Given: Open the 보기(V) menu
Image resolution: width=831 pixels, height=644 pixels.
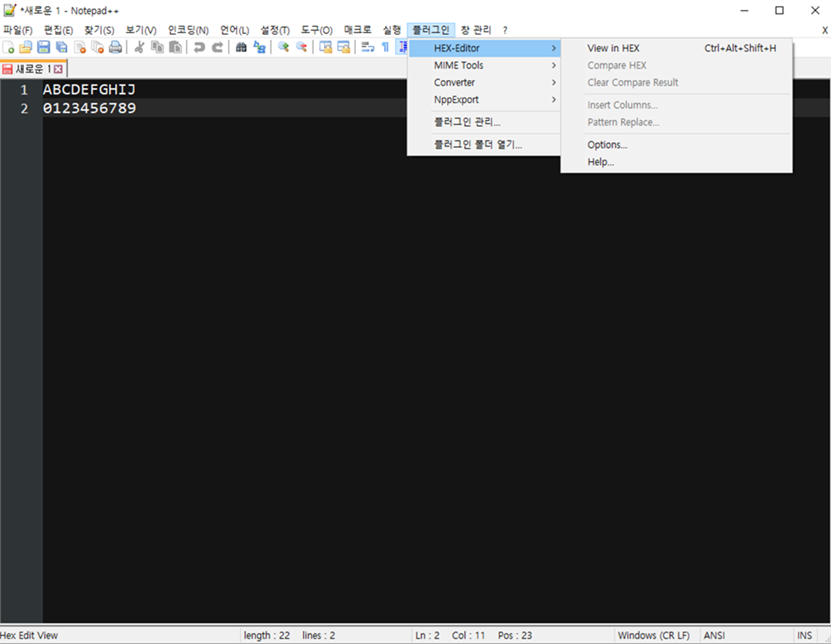Looking at the screenshot, I should (141, 30).
